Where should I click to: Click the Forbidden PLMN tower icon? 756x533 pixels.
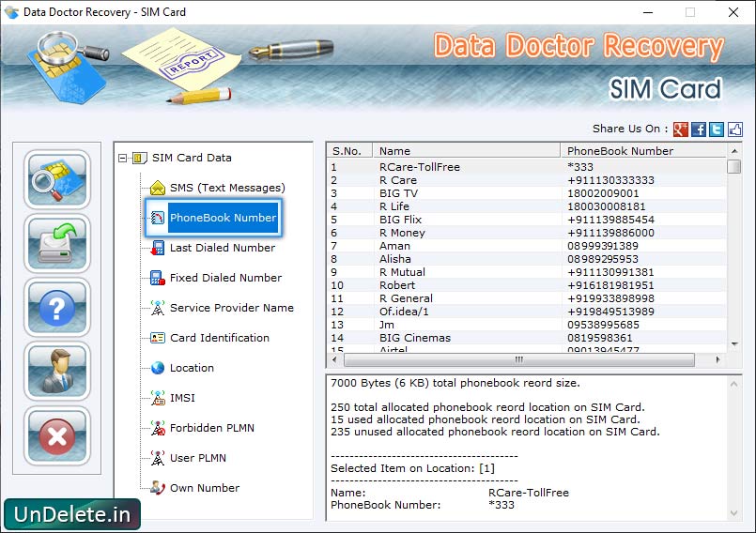click(x=158, y=428)
